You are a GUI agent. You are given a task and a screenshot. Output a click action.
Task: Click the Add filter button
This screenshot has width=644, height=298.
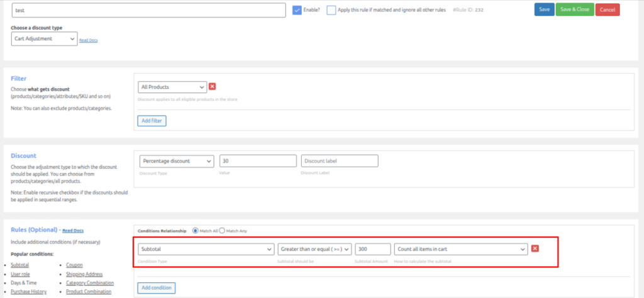coord(152,120)
